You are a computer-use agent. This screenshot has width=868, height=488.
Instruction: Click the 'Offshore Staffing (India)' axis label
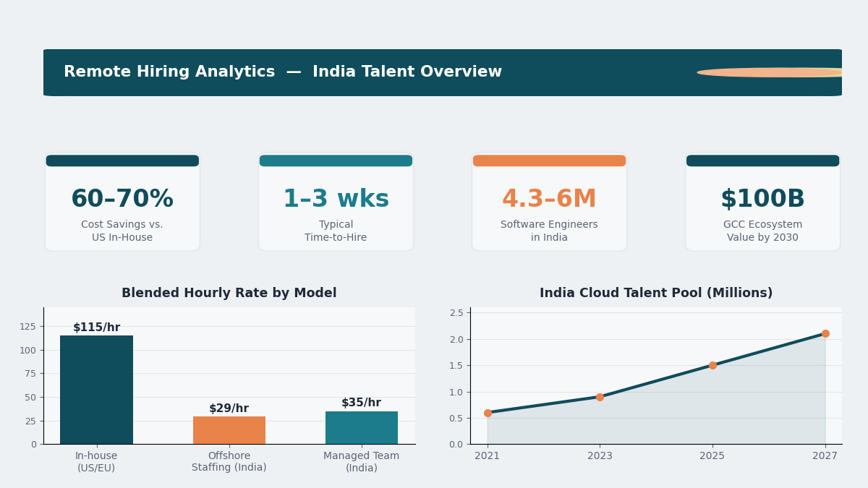(x=229, y=462)
